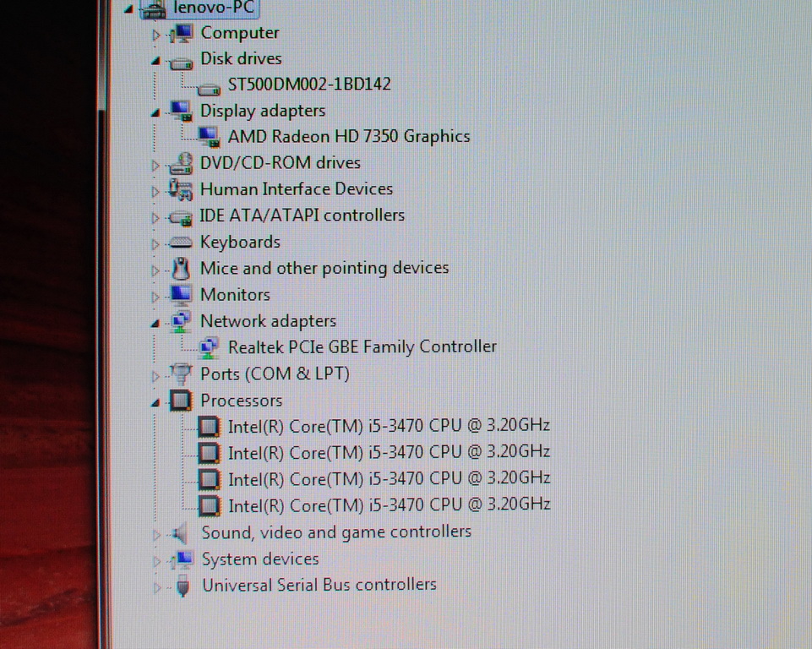Screen dimensions: 812x649
Task: Click the Universal Serial Bus controllers icon
Action: (x=183, y=586)
